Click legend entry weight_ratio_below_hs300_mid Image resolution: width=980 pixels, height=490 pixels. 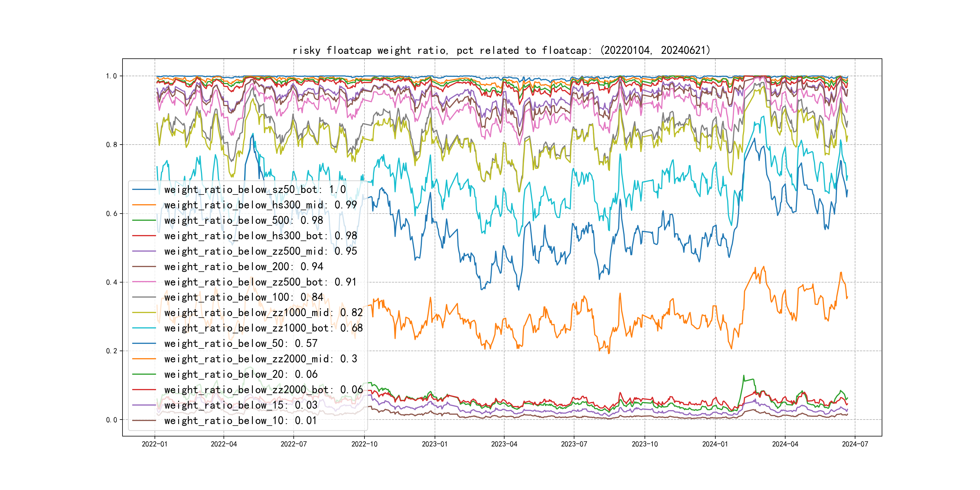pyautogui.click(x=260, y=205)
